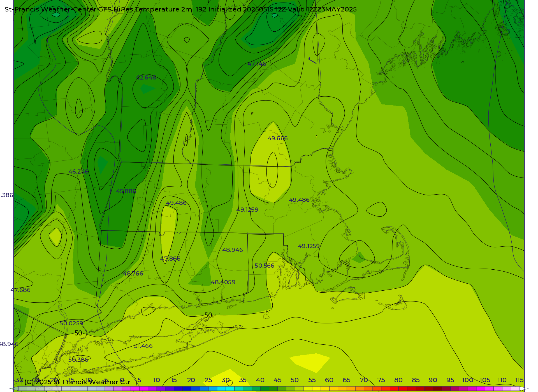Select the 45.886 temperature label

(126, 191)
